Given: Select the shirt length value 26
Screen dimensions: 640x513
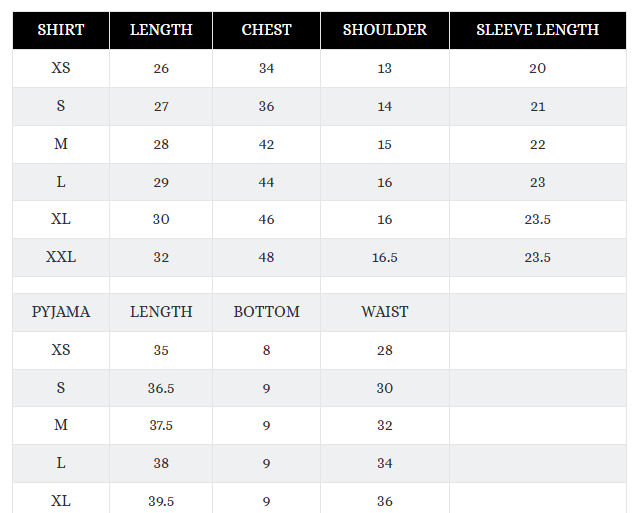Looking at the screenshot, I should pos(161,69).
